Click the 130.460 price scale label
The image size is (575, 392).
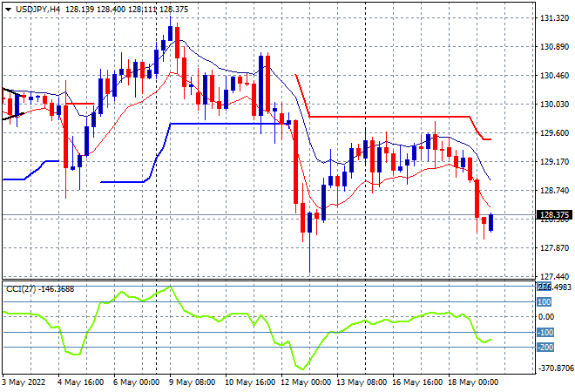coord(554,76)
